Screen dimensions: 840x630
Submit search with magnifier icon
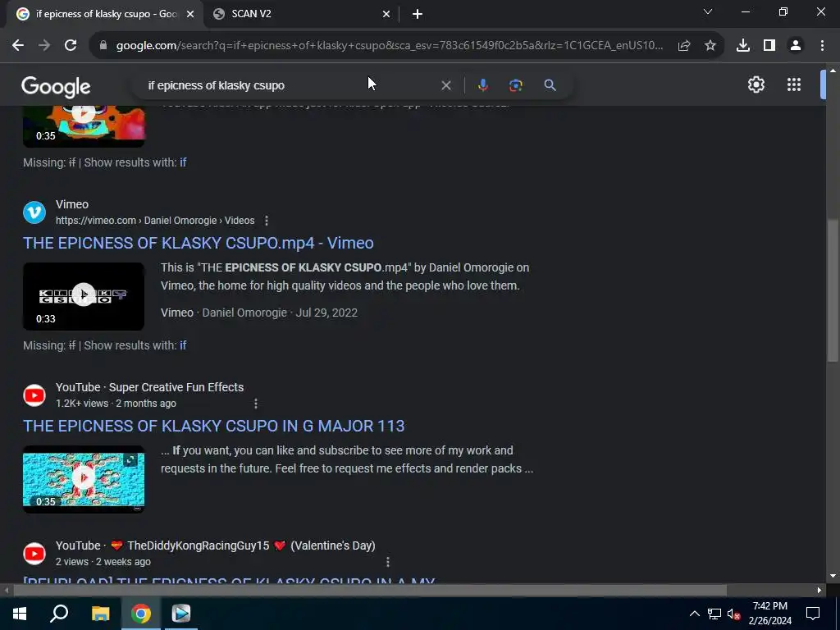(550, 85)
